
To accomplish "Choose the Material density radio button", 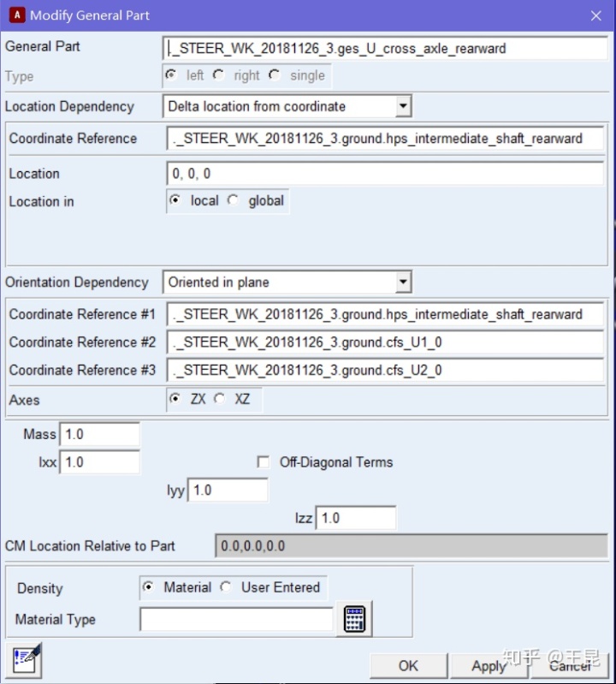I will click(x=149, y=587).
